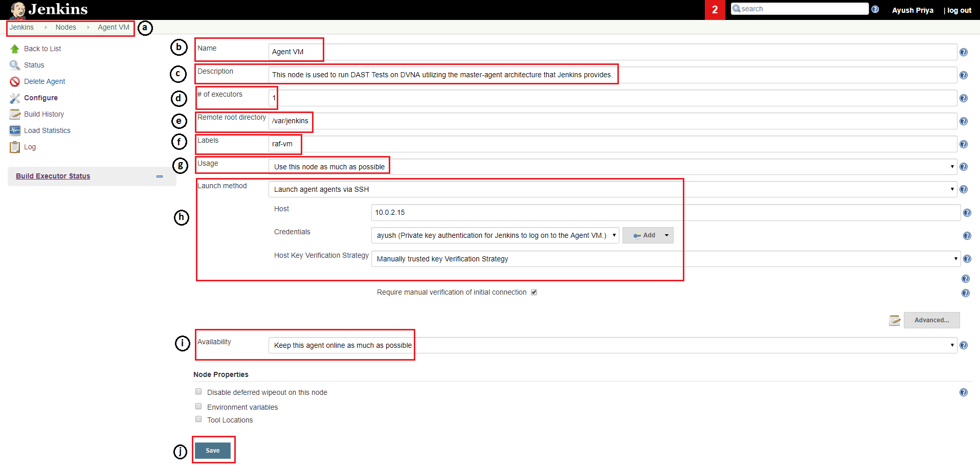Focus the Labels field with raf-vm
This screenshot has height=467, width=980.
pos(613,144)
